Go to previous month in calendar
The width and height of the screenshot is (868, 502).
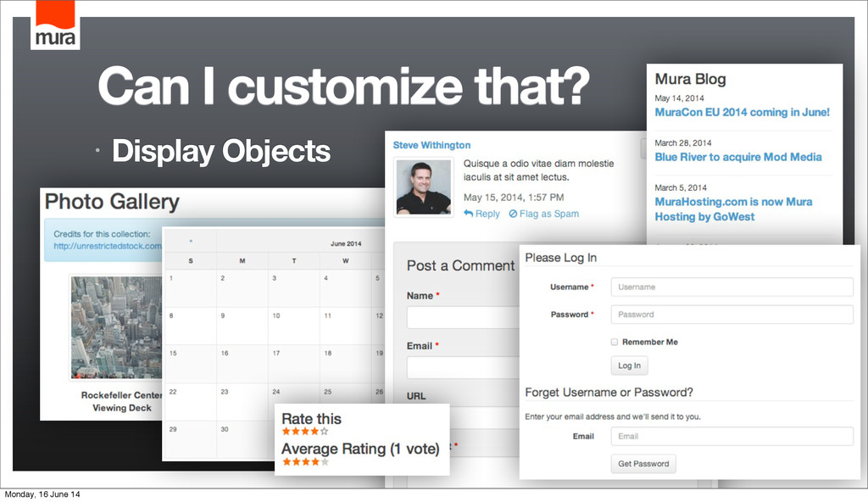191,241
